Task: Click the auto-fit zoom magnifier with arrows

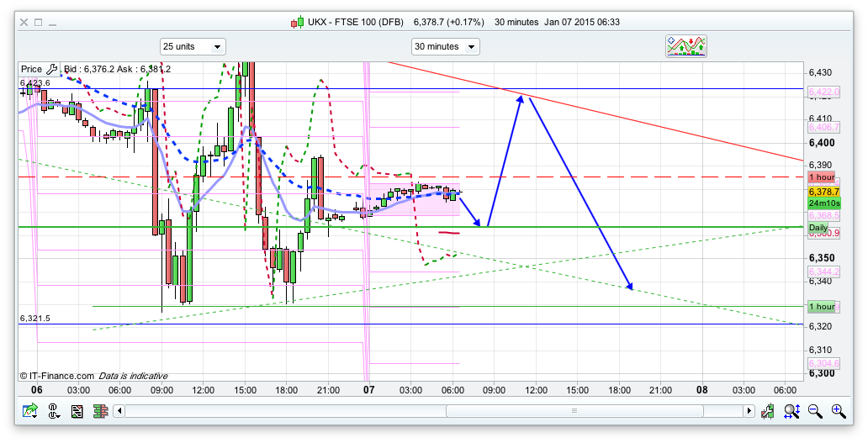Action: click(x=791, y=411)
